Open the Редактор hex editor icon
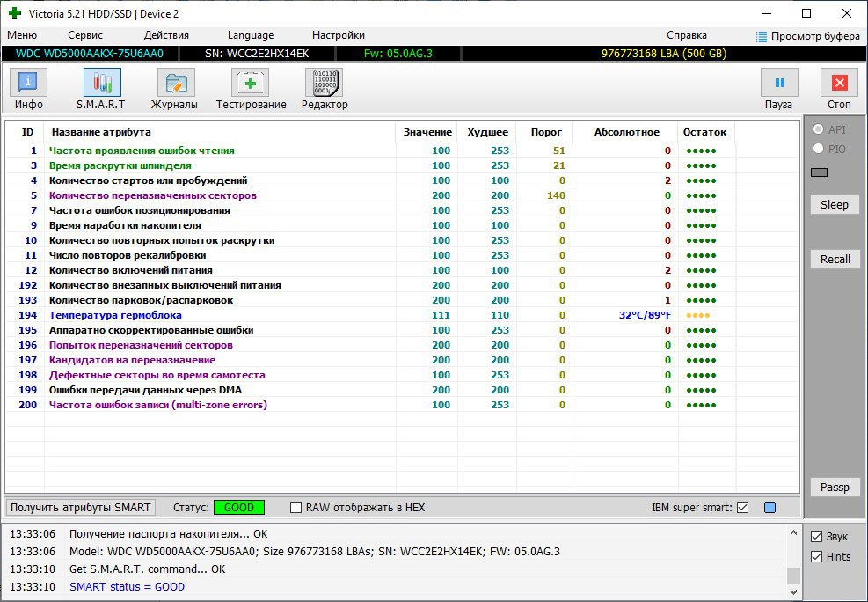The width and height of the screenshot is (868, 602). click(324, 83)
